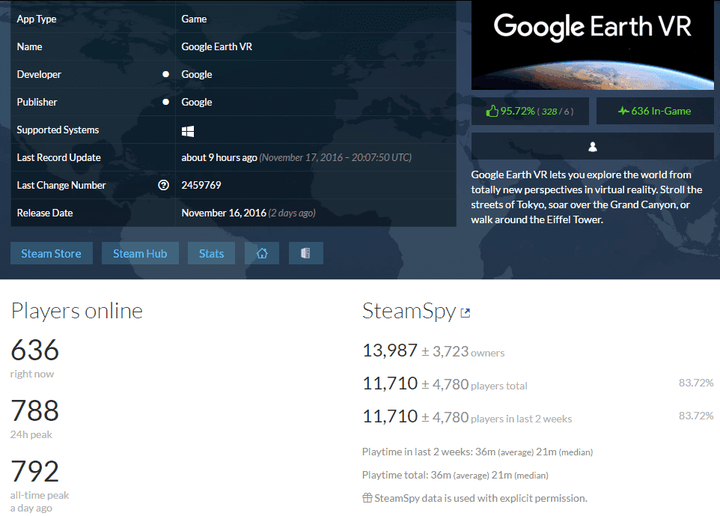720x516 pixels.
Task: Click the dot beside Publisher Google
Action: [x=166, y=102]
